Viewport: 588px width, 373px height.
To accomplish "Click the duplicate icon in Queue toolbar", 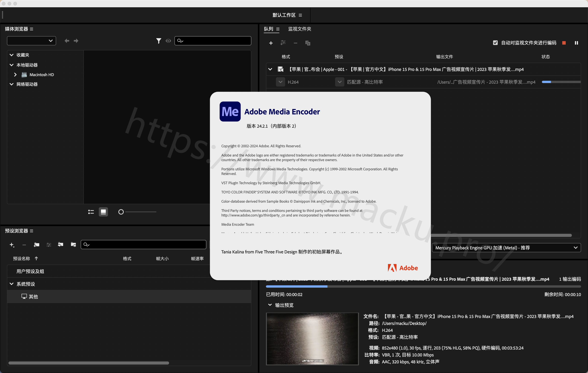I will point(308,43).
